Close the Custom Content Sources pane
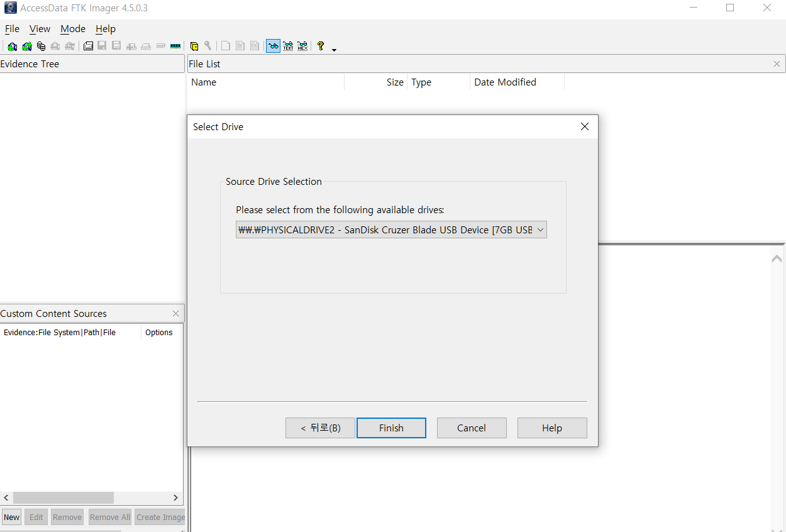The image size is (786, 532). click(x=175, y=314)
